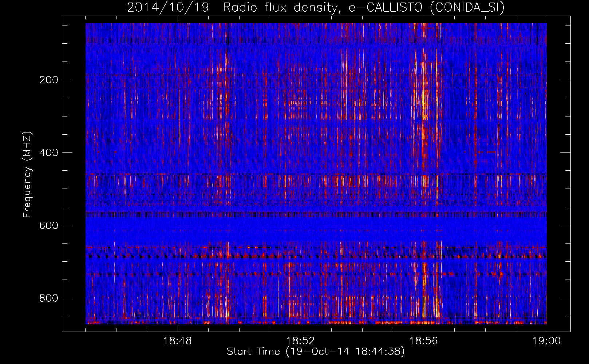Screen dimensions: 589x364
Task: Click the 18:48 time tick label
Action: (x=178, y=341)
